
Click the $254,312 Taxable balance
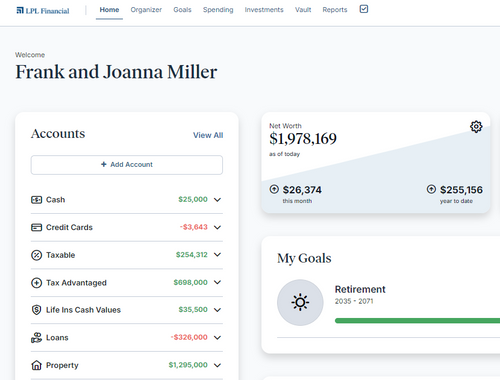192,255
